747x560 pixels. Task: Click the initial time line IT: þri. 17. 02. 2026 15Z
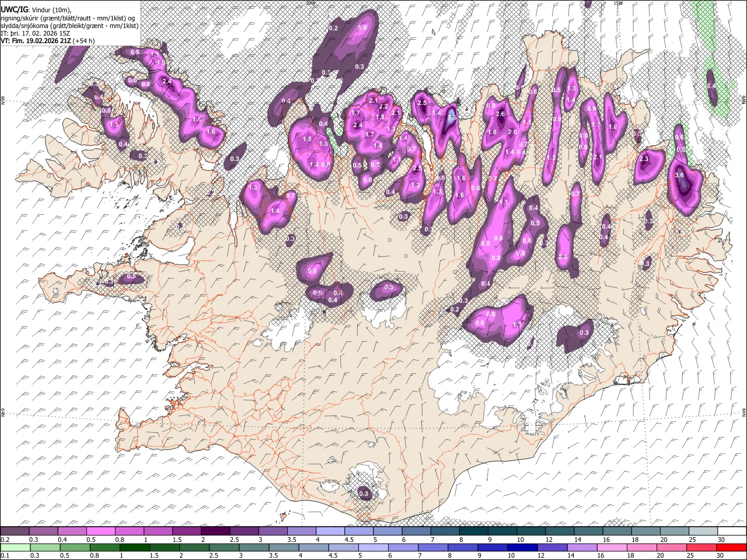36,33
